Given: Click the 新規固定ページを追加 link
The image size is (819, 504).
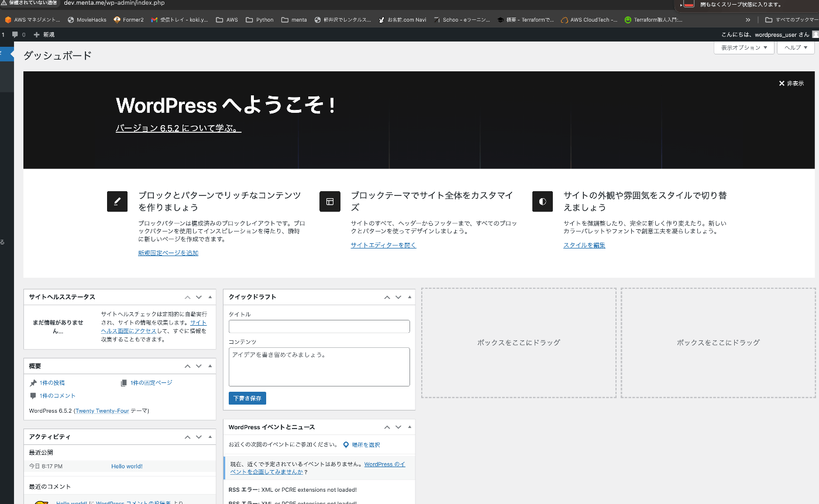Looking at the screenshot, I should pyautogui.click(x=168, y=253).
